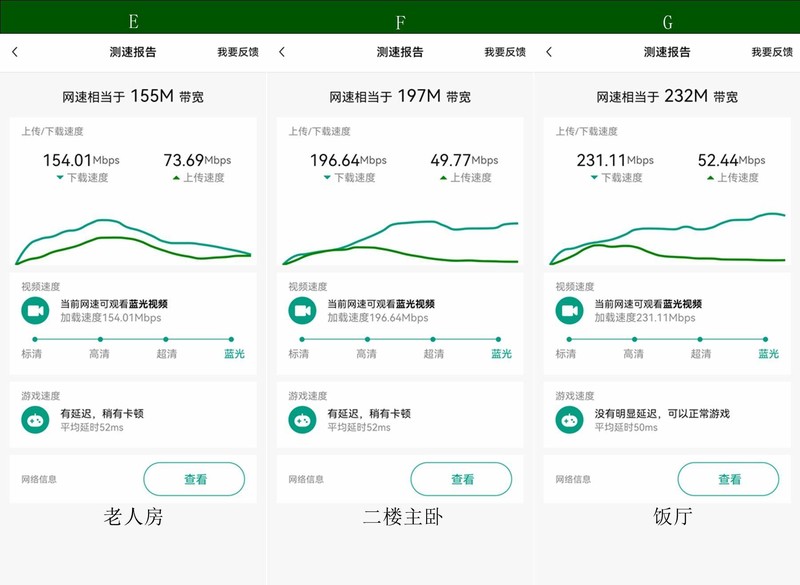This screenshot has width=800, height=585.
Task: Select 蓝光 quality in the 老人房 report
Action: [235, 354]
